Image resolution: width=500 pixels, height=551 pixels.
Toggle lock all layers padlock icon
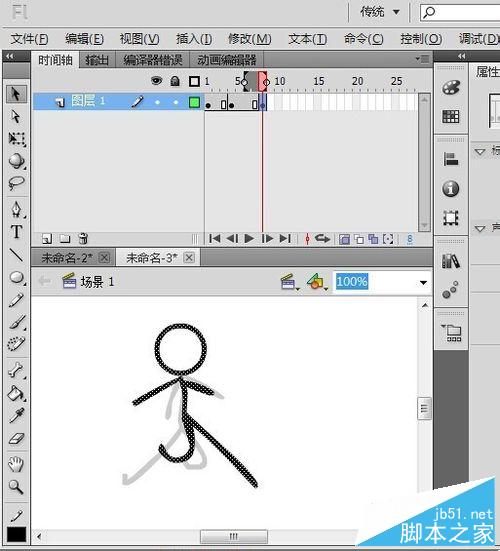(175, 81)
